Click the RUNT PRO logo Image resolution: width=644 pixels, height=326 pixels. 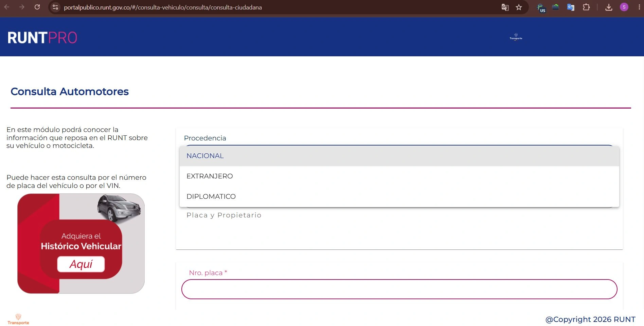[x=42, y=38]
